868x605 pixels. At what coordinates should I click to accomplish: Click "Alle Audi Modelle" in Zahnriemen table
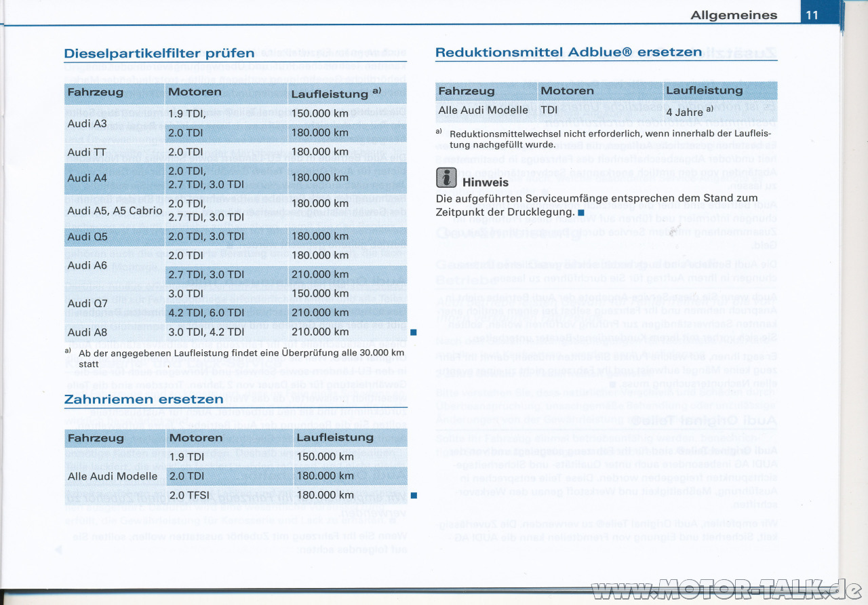click(113, 476)
